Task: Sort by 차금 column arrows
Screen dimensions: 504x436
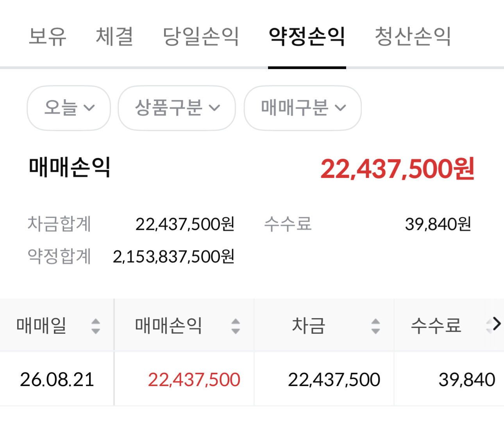Action: (375, 326)
